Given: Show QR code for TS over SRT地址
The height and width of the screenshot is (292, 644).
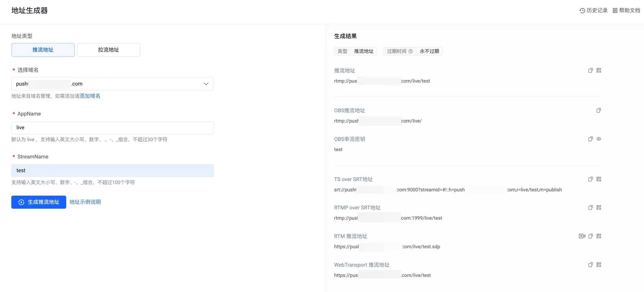Looking at the screenshot, I should 599,179.
